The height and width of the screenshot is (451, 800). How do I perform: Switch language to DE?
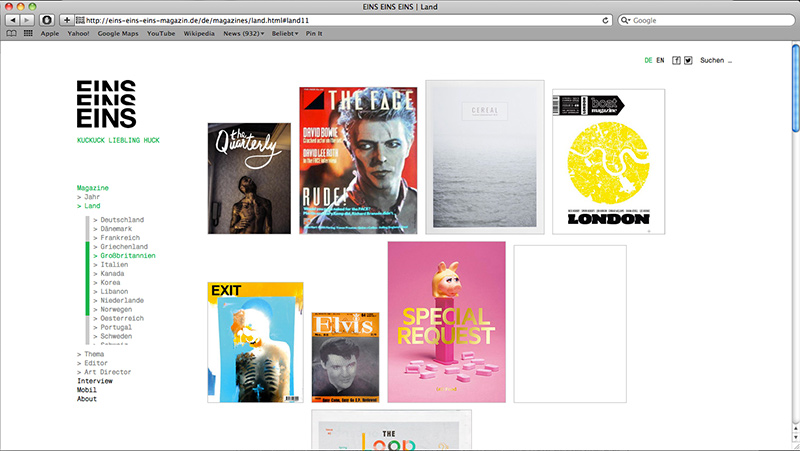[x=648, y=60]
